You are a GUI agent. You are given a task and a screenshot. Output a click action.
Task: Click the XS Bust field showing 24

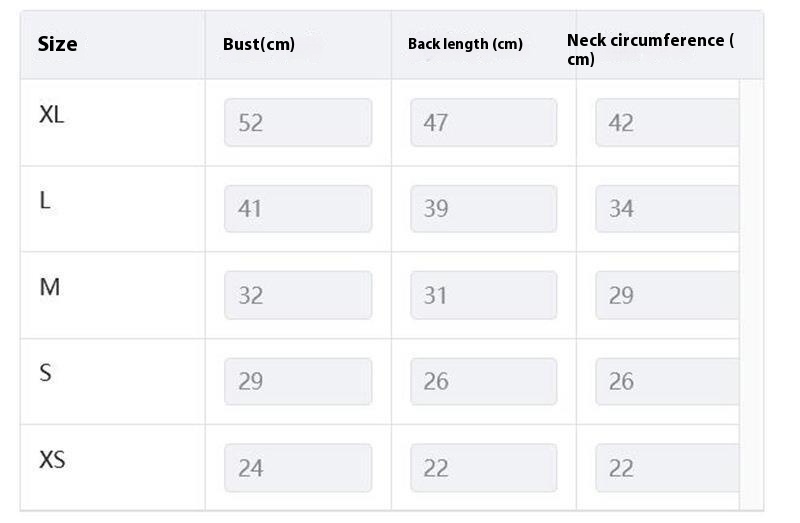(298, 468)
